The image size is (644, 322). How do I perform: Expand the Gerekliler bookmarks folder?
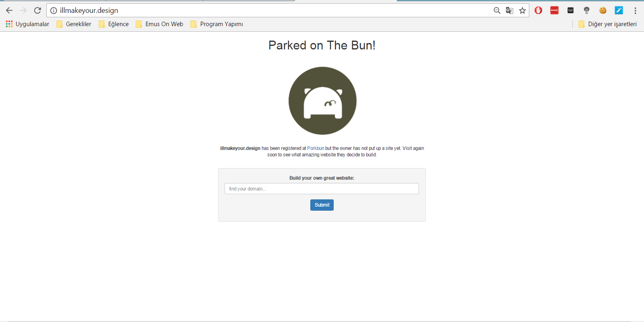pos(74,24)
